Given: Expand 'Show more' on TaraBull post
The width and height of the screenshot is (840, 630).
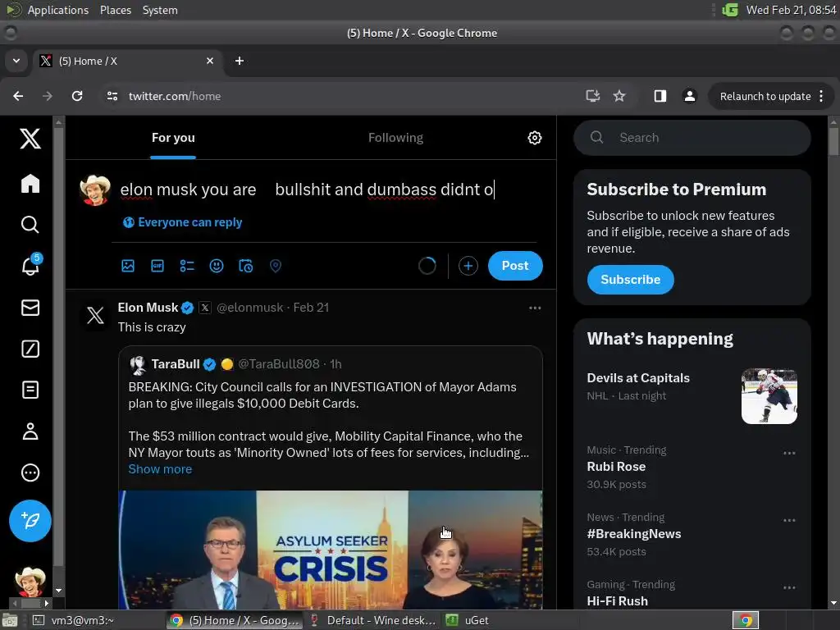Looking at the screenshot, I should point(160,469).
